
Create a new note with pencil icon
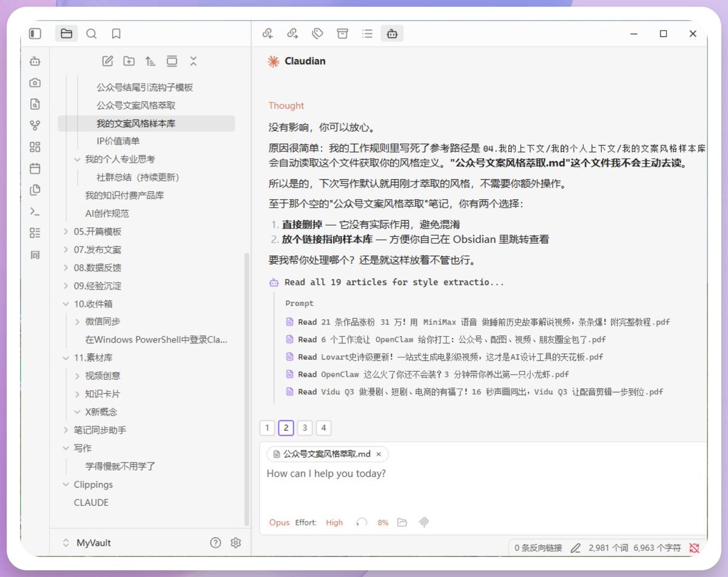107,61
